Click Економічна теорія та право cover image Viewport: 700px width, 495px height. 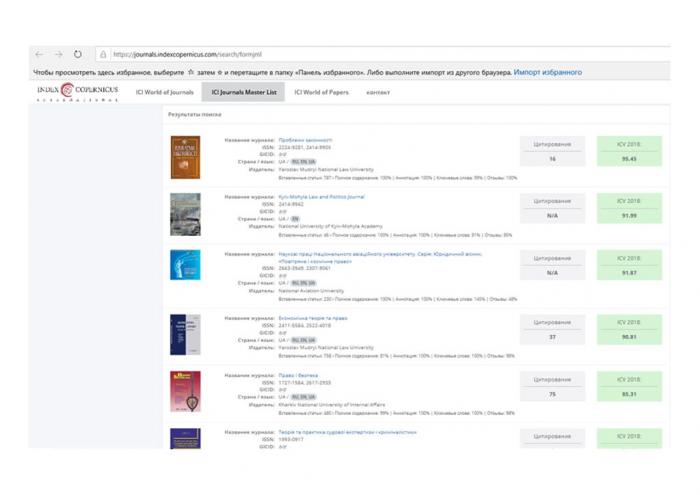click(x=185, y=333)
